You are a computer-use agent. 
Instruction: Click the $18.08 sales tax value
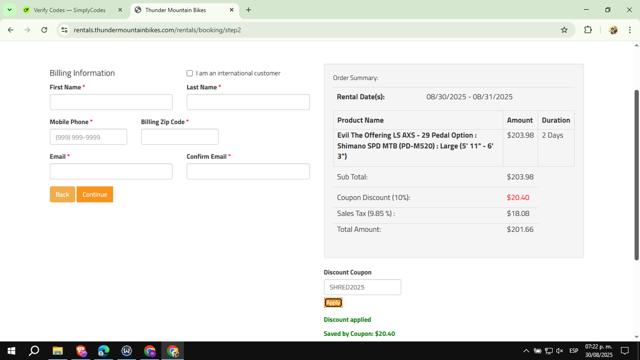(518, 213)
